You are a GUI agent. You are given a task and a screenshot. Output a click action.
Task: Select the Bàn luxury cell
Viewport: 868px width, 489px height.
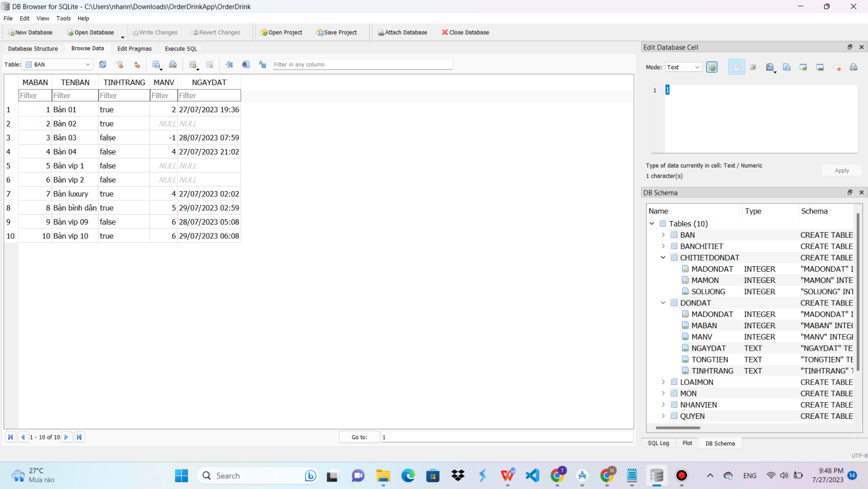tap(75, 194)
